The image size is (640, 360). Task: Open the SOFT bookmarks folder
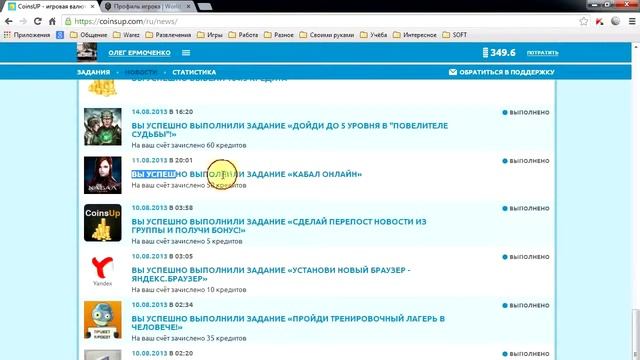tap(455, 35)
